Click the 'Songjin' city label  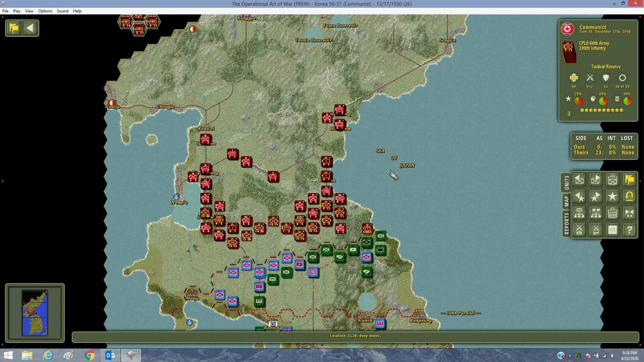coord(447,40)
